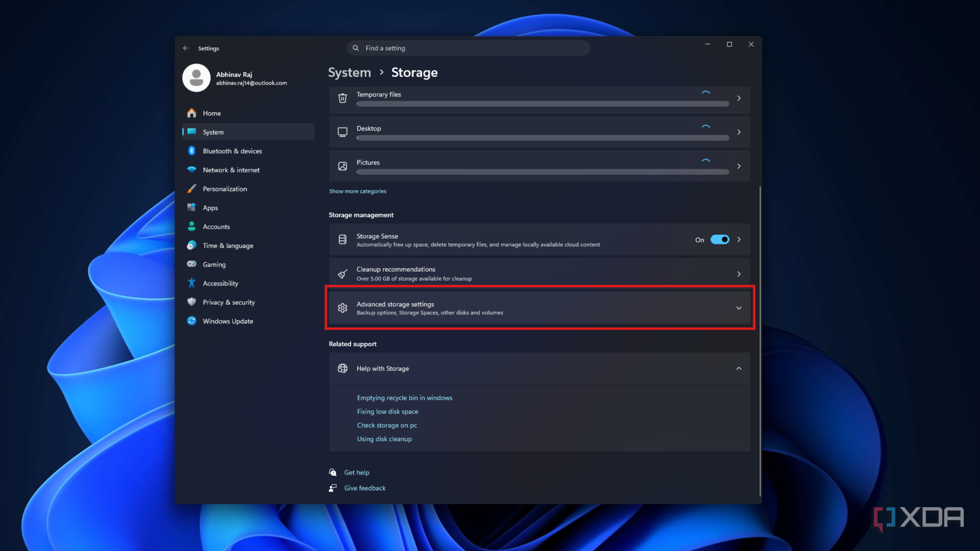
Task: Click the Cleanup recommendations broom icon
Action: pyautogui.click(x=342, y=274)
